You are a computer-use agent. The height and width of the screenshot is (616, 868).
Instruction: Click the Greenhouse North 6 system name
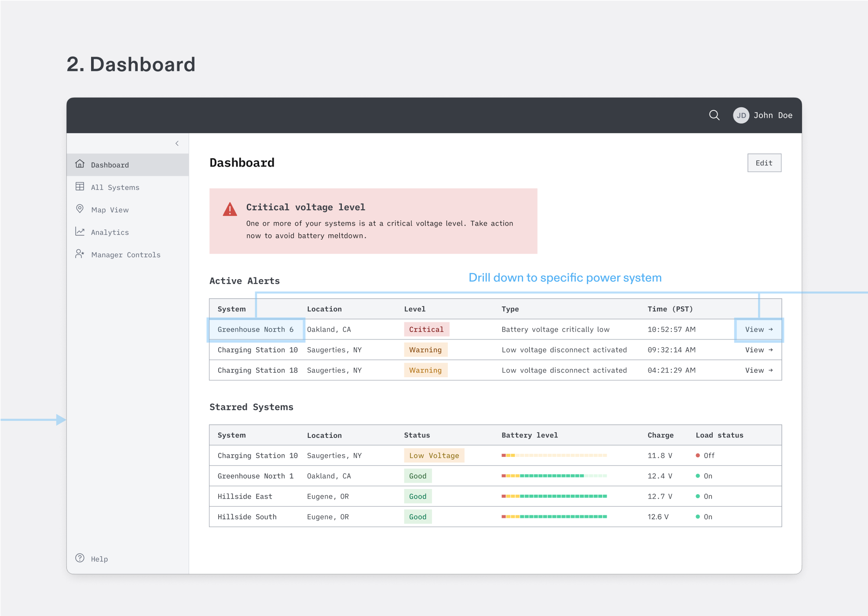tap(255, 329)
